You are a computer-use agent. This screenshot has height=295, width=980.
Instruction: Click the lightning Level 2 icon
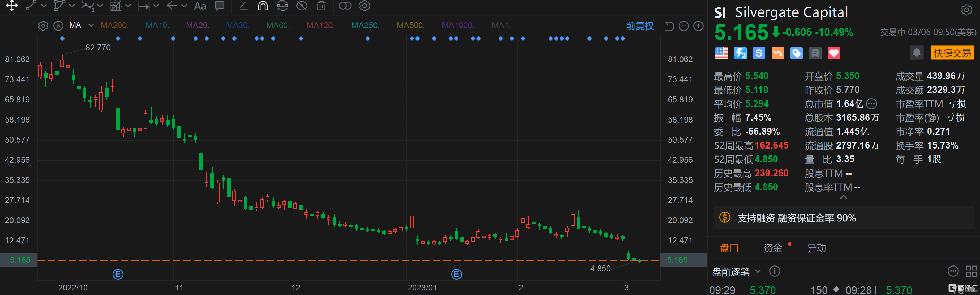(x=740, y=53)
